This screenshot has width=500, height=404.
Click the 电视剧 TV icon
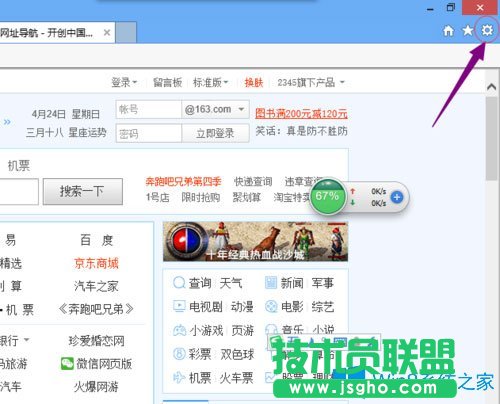coord(179,306)
